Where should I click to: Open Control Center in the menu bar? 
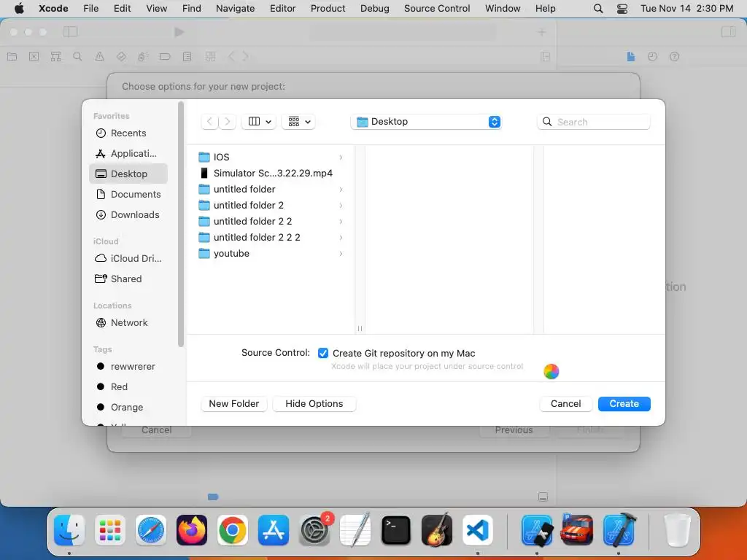[x=622, y=9]
